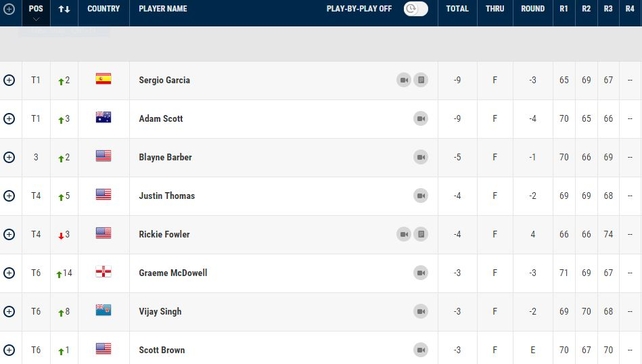
Task: Click the Justin Thomas player name
Action: click(167, 196)
